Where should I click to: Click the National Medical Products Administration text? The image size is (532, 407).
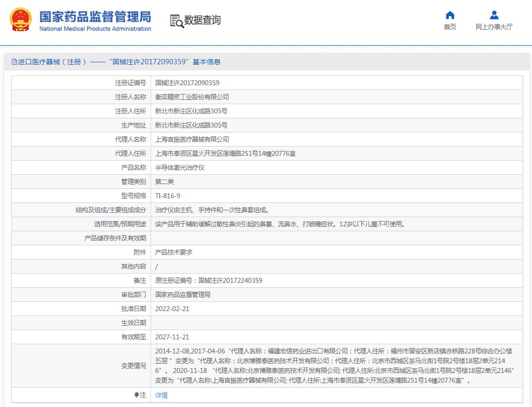(x=95, y=29)
